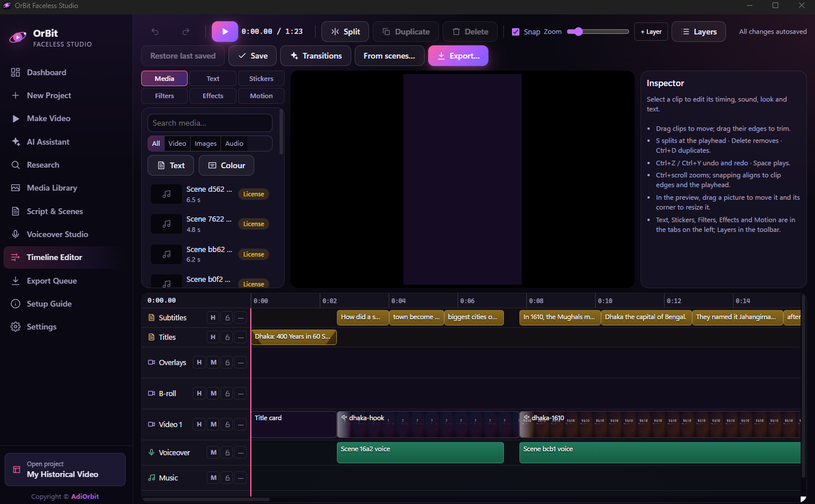Image resolution: width=815 pixels, height=504 pixels.
Task: Filter media list by Audio
Action: coord(234,144)
